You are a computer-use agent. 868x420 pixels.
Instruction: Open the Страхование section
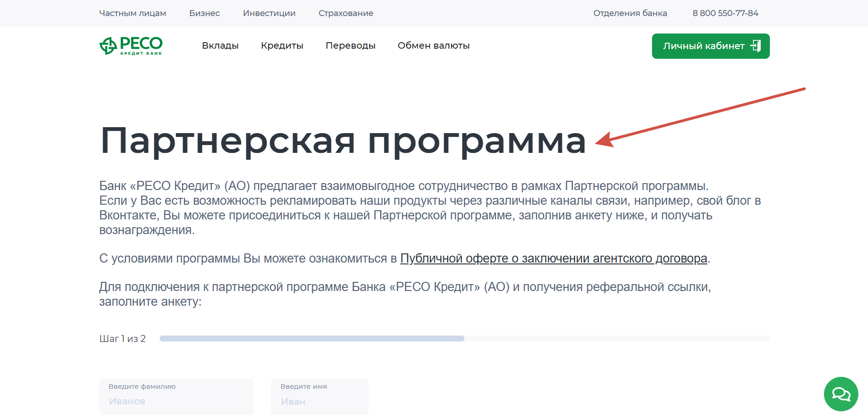346,13
